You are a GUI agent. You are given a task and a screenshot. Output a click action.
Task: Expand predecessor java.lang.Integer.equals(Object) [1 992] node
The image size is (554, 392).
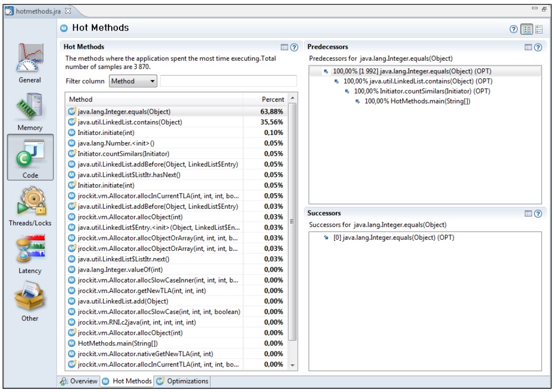coord(326,72)
